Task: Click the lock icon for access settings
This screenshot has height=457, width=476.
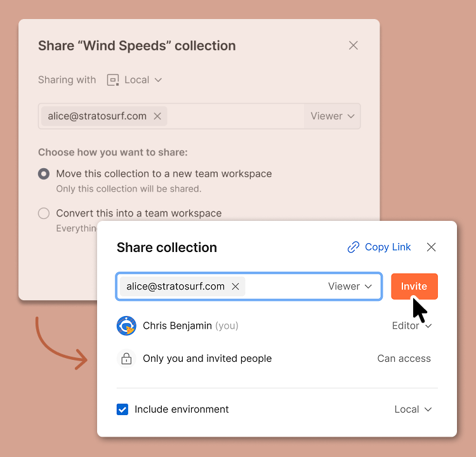Action: pyautogui.click(x=126, y=359)
